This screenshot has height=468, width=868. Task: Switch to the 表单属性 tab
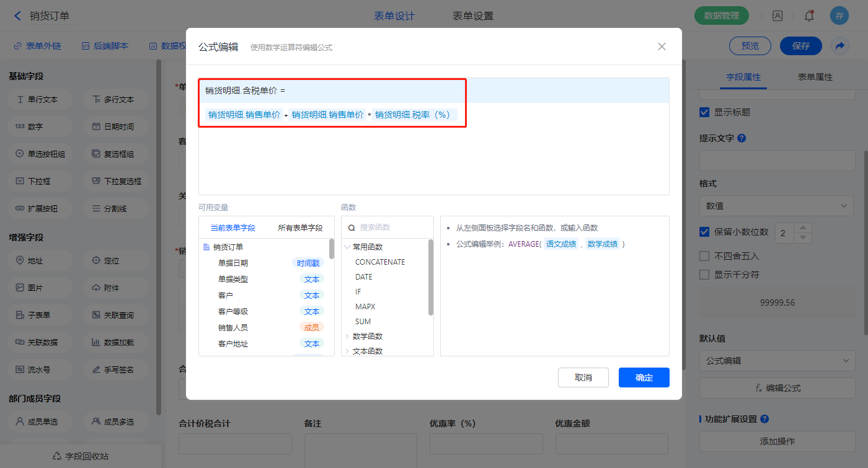pos(815,77)
